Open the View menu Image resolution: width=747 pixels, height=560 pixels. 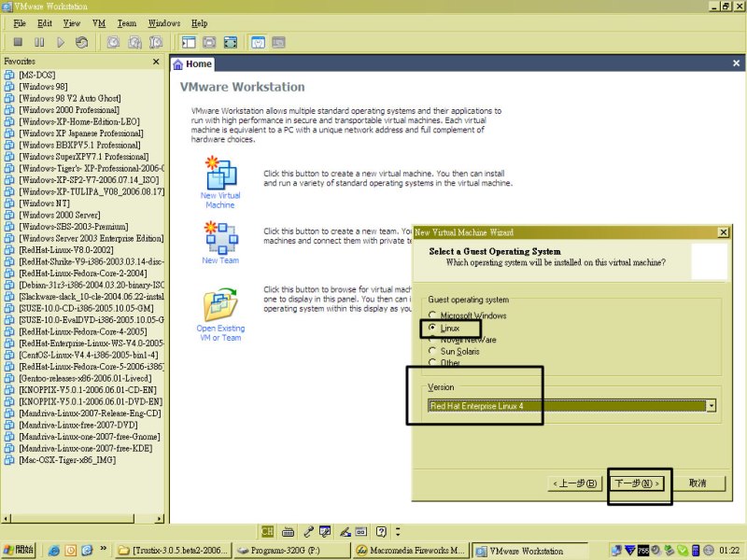click(72, 23)
